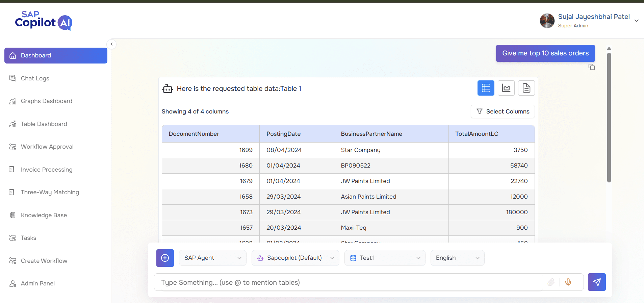Click the Workflow Approval icon
The image size is (644, 303).
12,147
